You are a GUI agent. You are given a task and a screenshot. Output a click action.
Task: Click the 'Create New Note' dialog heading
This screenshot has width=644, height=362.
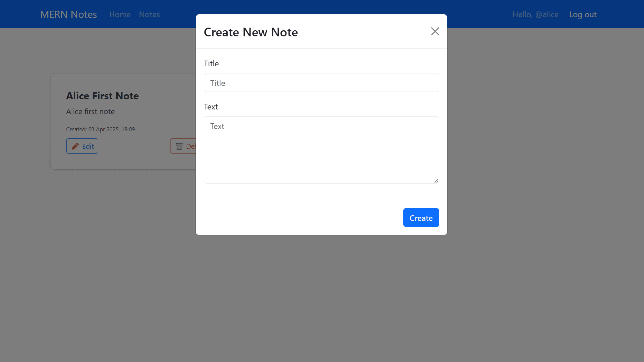251,32
